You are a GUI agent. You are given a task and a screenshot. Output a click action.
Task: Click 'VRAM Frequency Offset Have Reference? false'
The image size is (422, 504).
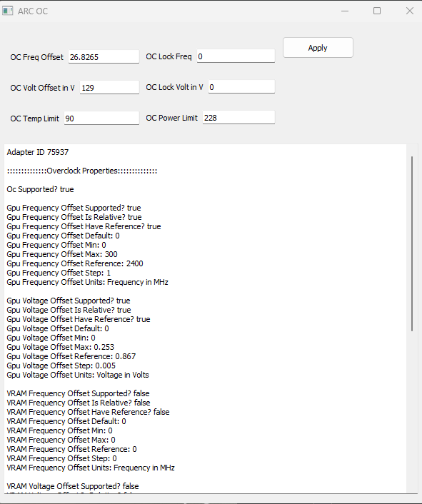coord(88,413)
